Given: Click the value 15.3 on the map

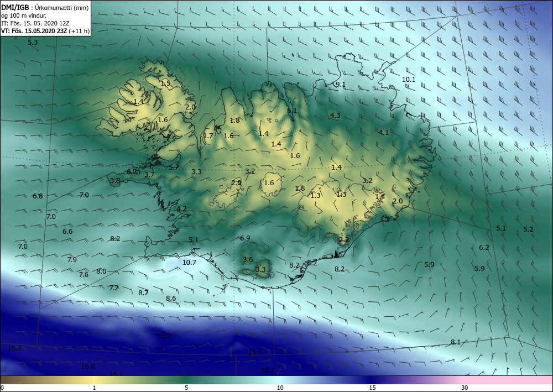Looking at the screenshot, I should [164, 336].
